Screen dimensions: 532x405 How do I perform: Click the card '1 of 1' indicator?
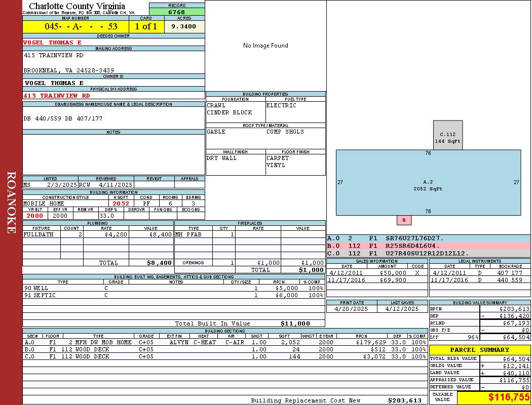pyautogui.click(x=146, y=26)
